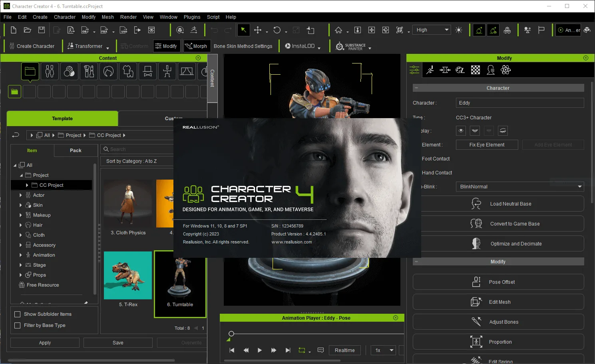Screen dimensions: 595x364
Task: Click the stacked cubes icon in the top toolbar
Action: tap(507, 30)
